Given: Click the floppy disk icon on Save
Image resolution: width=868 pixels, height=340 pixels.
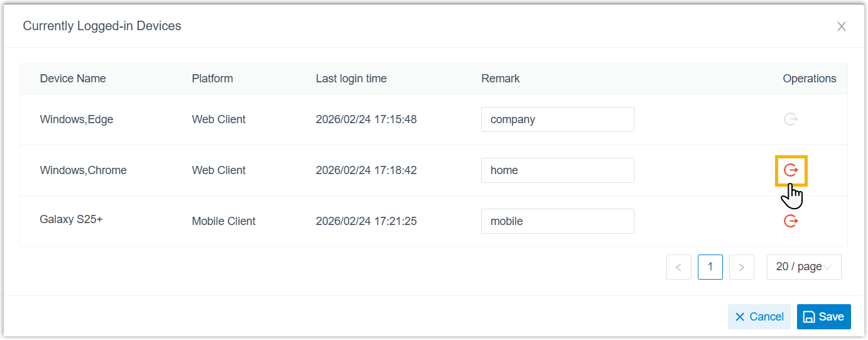Looking at the screenshot, I should (x=810, y=317).
